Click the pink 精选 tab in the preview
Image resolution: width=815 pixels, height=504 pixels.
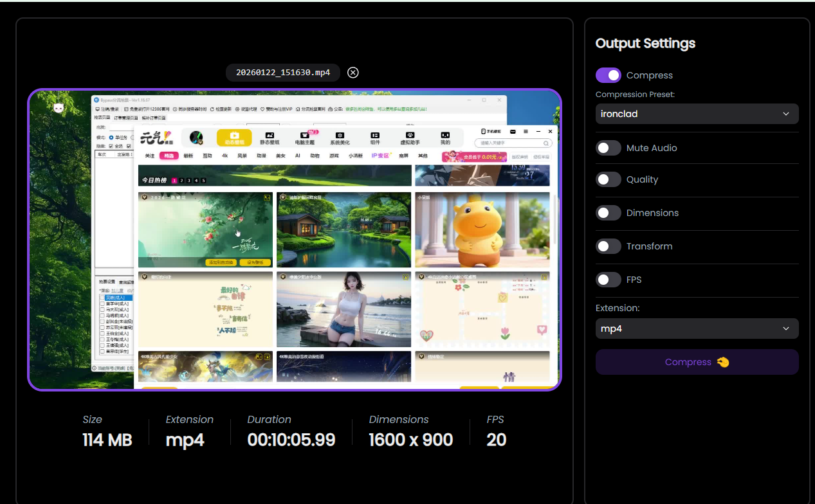169,156
